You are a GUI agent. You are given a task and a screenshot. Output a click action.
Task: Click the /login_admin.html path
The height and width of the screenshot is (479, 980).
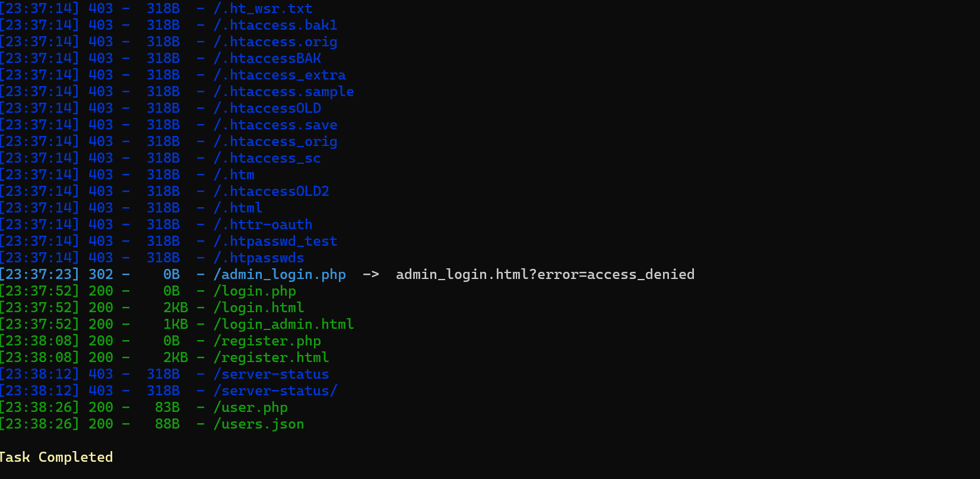tap(284, 325)
